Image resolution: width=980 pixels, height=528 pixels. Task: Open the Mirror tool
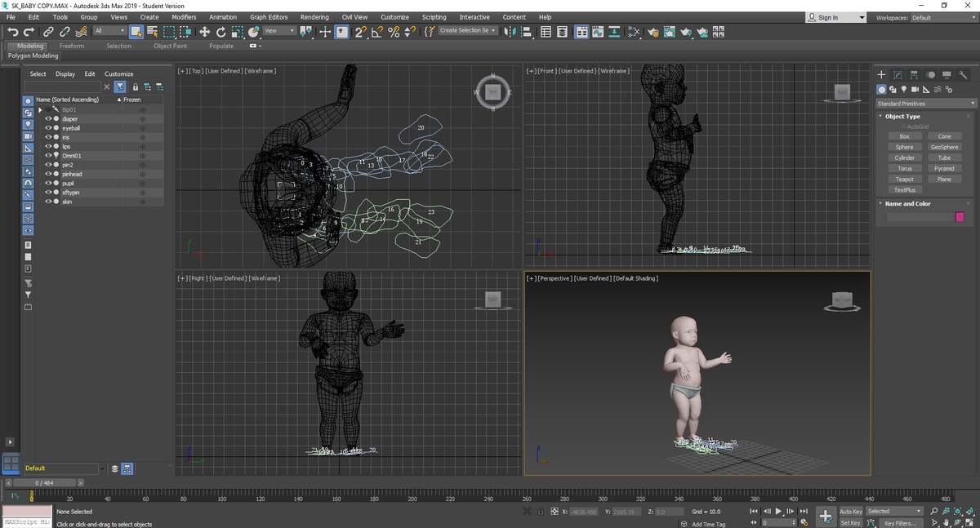pos(510,32)
